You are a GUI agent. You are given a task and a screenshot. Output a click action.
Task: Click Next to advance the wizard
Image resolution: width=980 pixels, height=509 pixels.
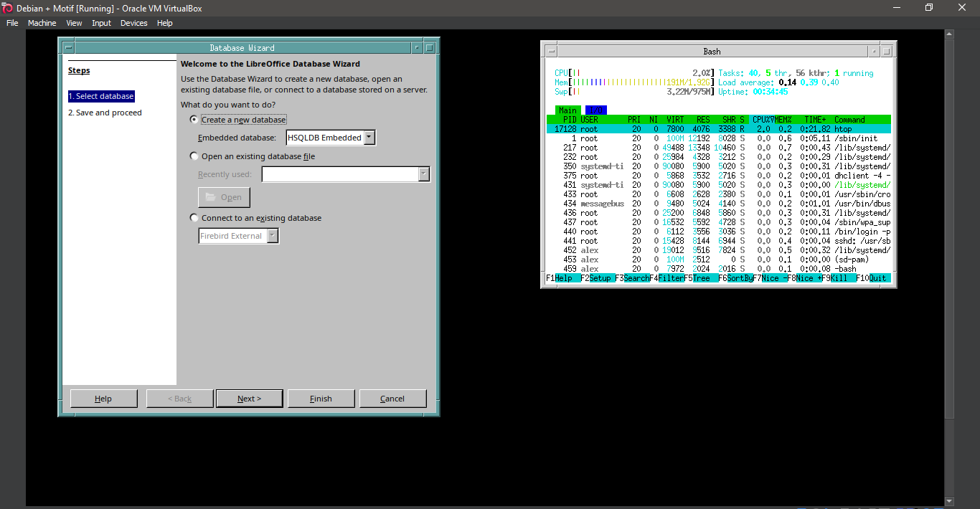(x=249, y=398)
